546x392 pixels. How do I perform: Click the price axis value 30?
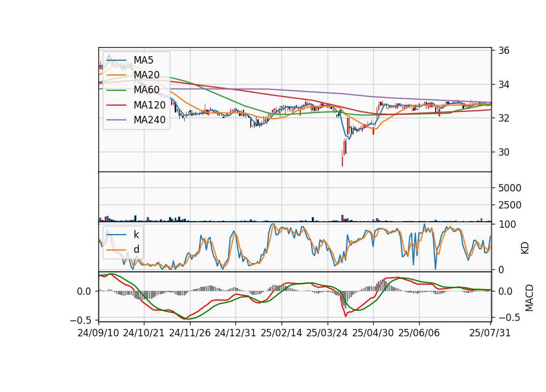(503, 152)
